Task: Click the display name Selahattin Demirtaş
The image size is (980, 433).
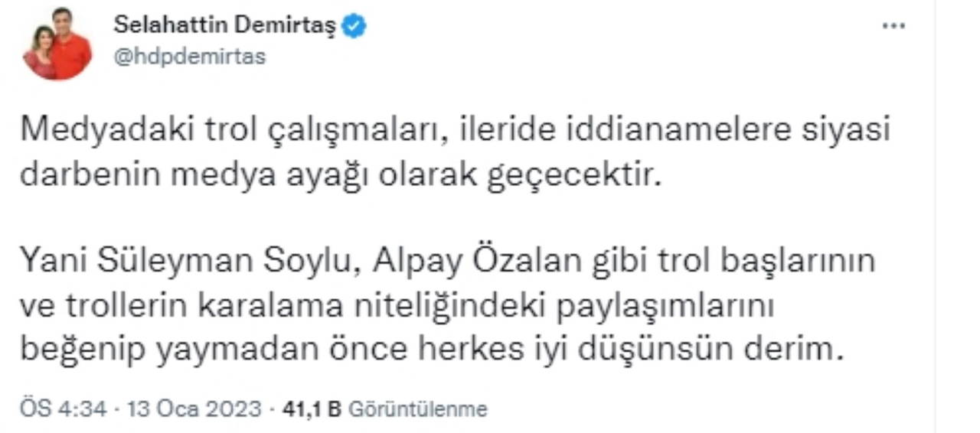Action: pos(224,25)
